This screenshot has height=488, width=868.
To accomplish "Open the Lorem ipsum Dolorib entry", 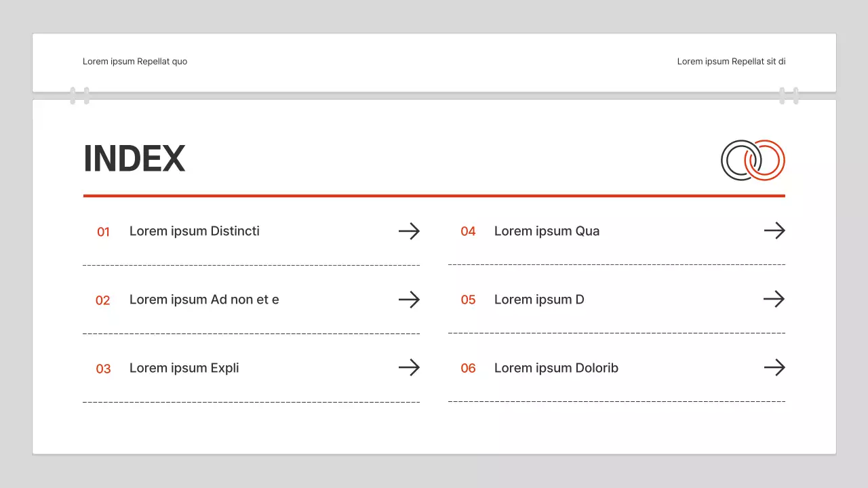I will (x=556, y=368).
